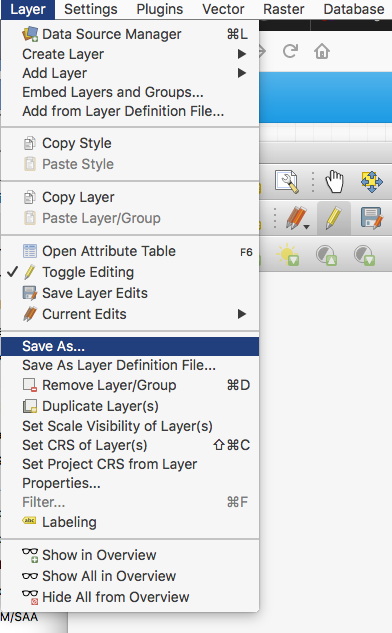Image resolution: width=392 pixels, height=633 pixels.
Task: Click the home icon in the browser toolbar
Action: point(322,51)
